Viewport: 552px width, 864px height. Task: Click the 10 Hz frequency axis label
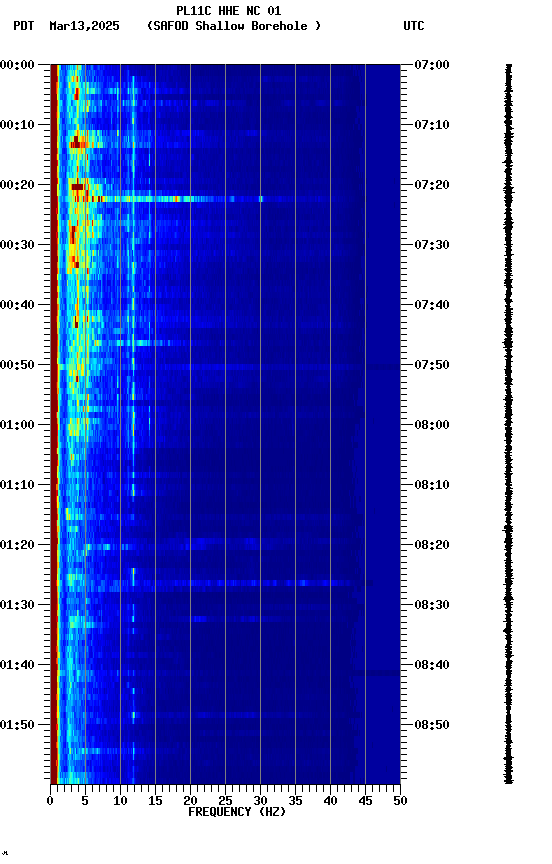(x=120, y=801)
